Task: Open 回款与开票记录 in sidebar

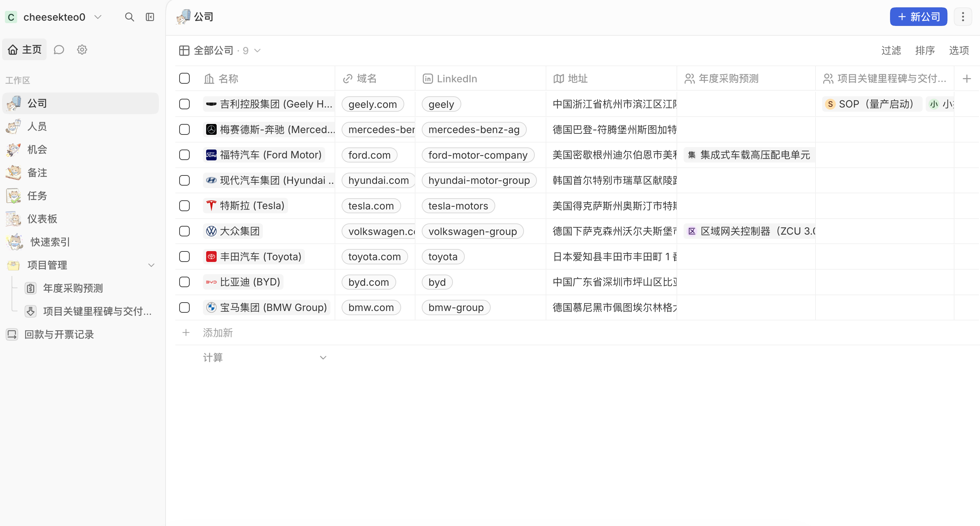Action: point(80,334)
